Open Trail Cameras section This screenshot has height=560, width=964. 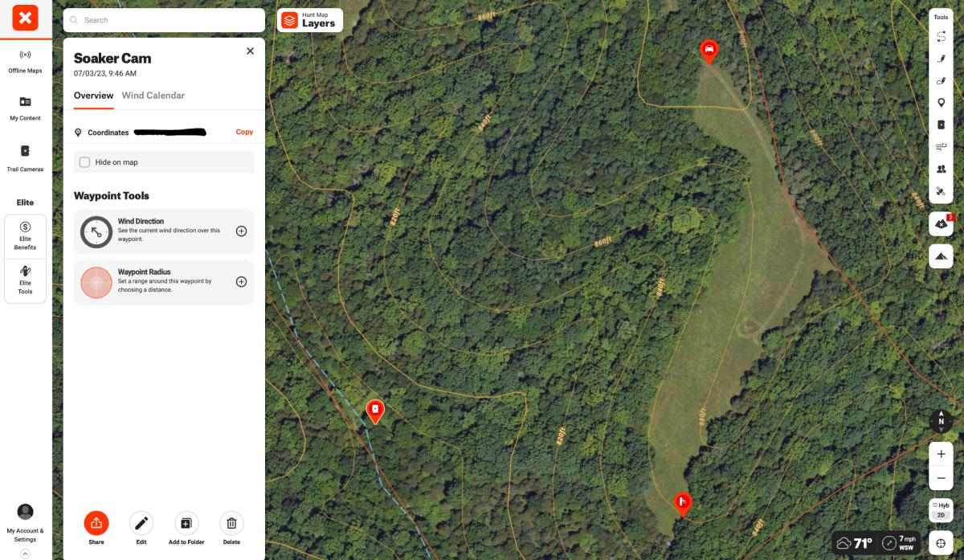tap(25, 158)
